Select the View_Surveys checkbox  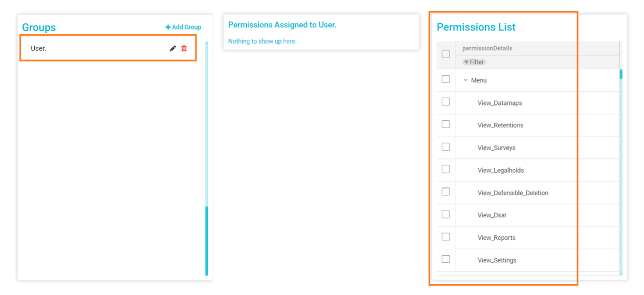[446, 147]
